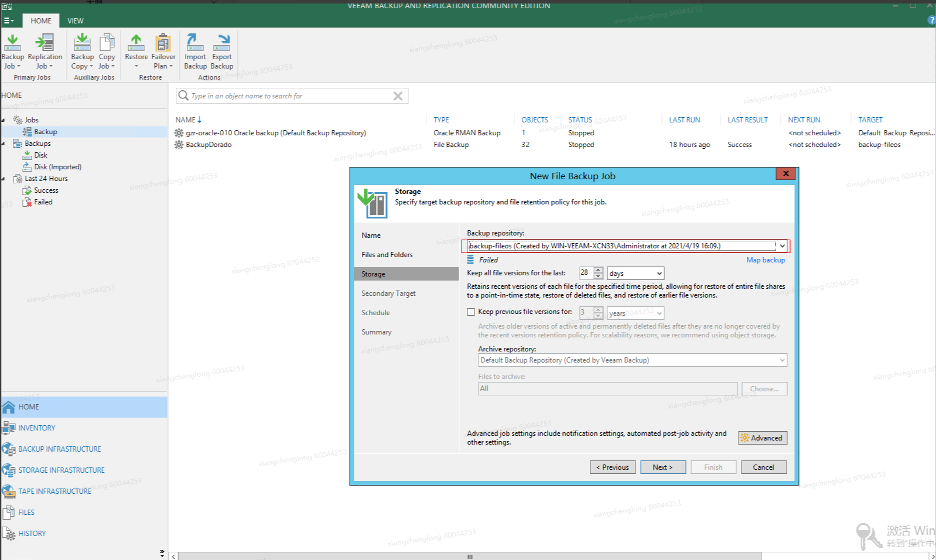Collapse the Jobs tree node
The height and width of the screenshot is (560, 936).
point(4,120)
